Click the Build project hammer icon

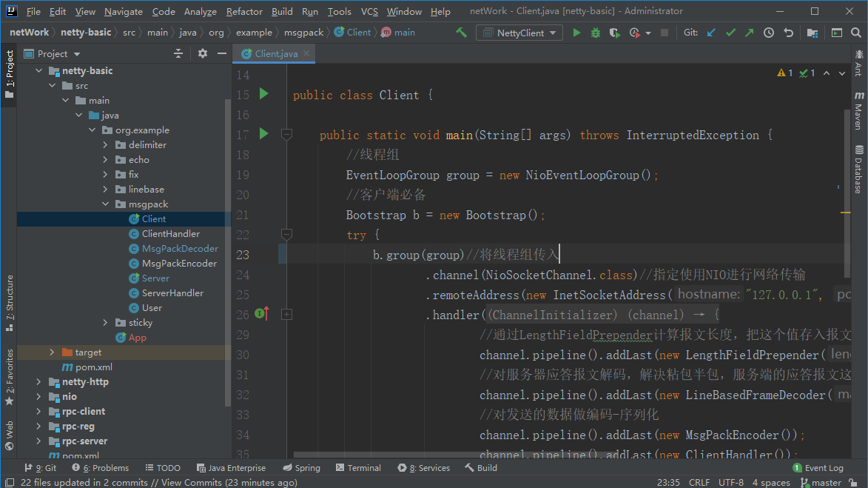(x=461, y=33)
